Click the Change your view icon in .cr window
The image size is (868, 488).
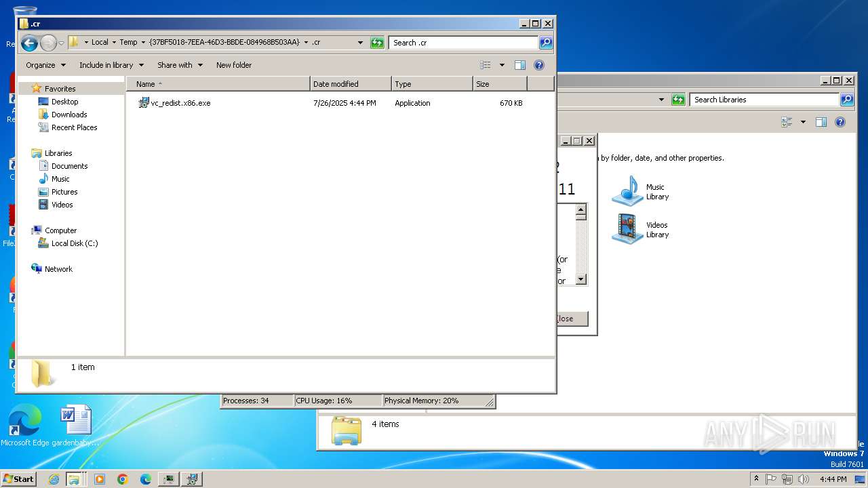[486, 65]
